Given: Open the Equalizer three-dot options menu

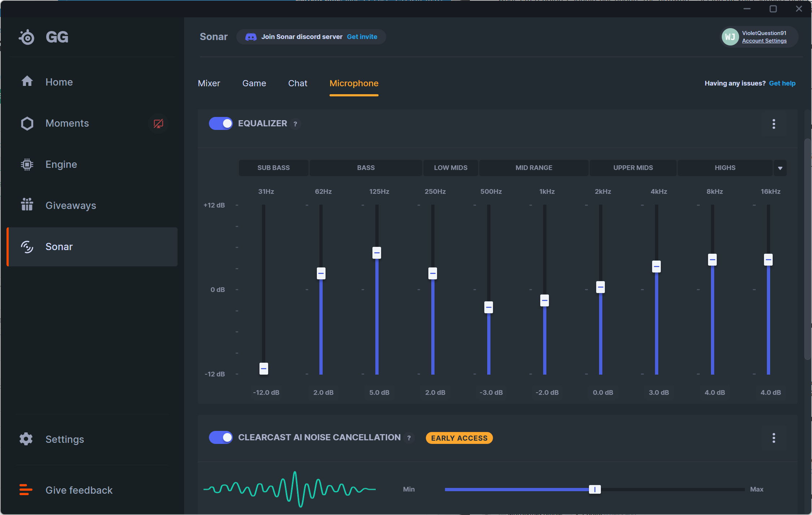Looking at the screenshot, I should click(x=773, y=124).
